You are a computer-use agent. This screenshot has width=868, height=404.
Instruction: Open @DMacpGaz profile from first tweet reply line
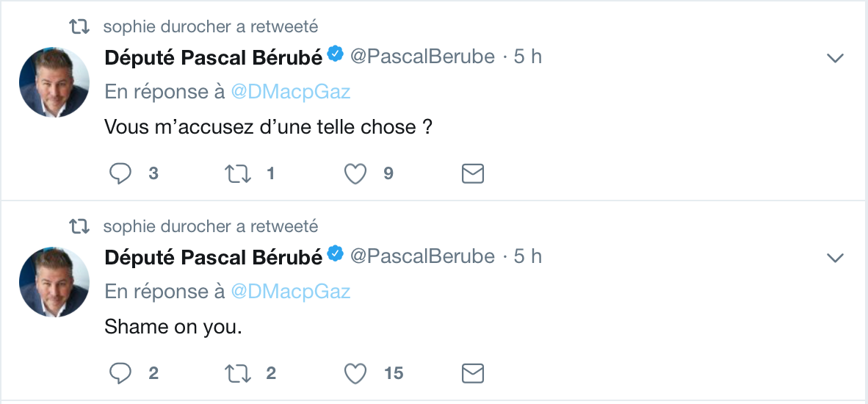pyautogui.click(x=291, y=92)
